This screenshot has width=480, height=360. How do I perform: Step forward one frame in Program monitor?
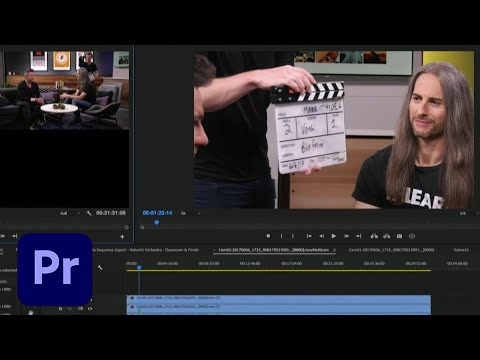[346, 236]
